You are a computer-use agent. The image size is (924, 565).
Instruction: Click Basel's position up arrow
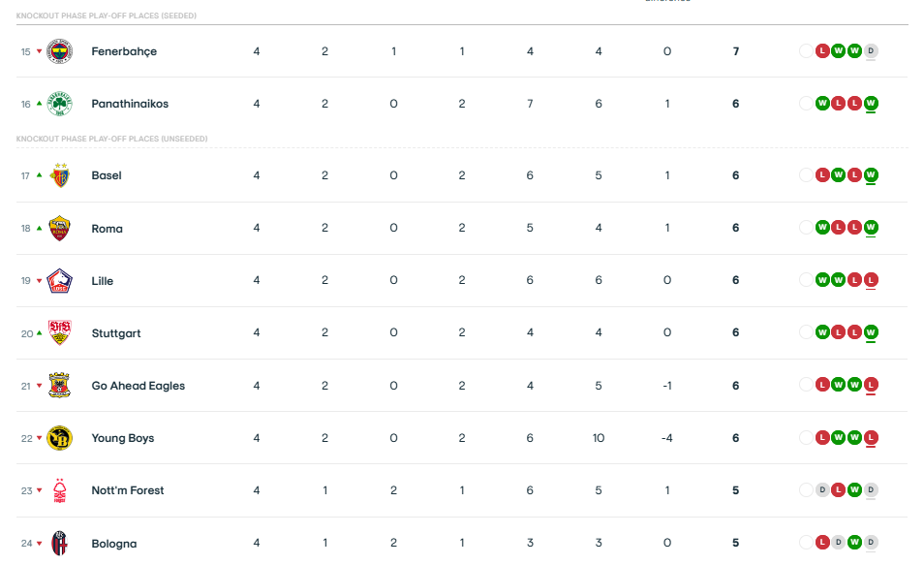coord(40,175)
